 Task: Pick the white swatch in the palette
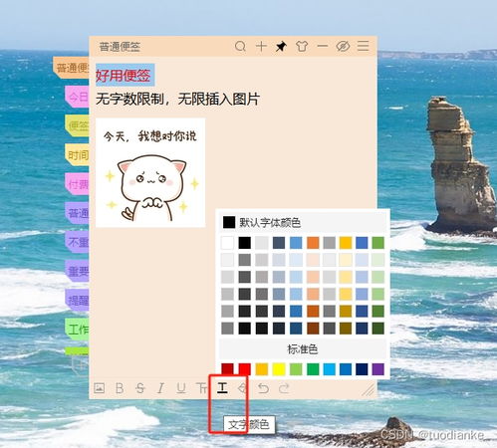click(227, 243)
